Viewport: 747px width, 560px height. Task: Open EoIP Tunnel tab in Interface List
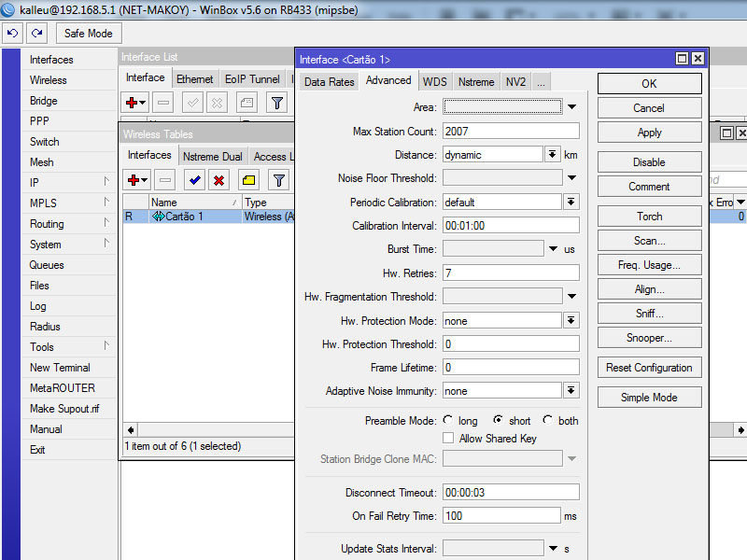click(x=252, y=79)
